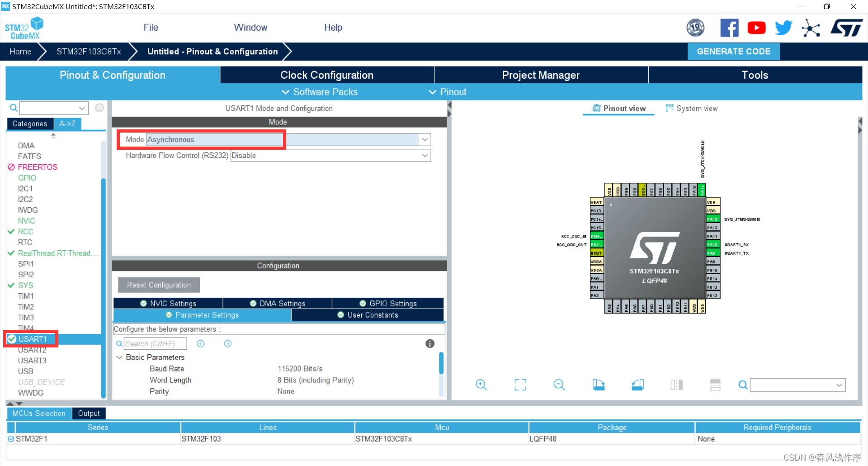Click the PA13 SYS_JTMS-SWDIO pin
The width and height of the screenshot is (868, 466).
tap(712, 219)
